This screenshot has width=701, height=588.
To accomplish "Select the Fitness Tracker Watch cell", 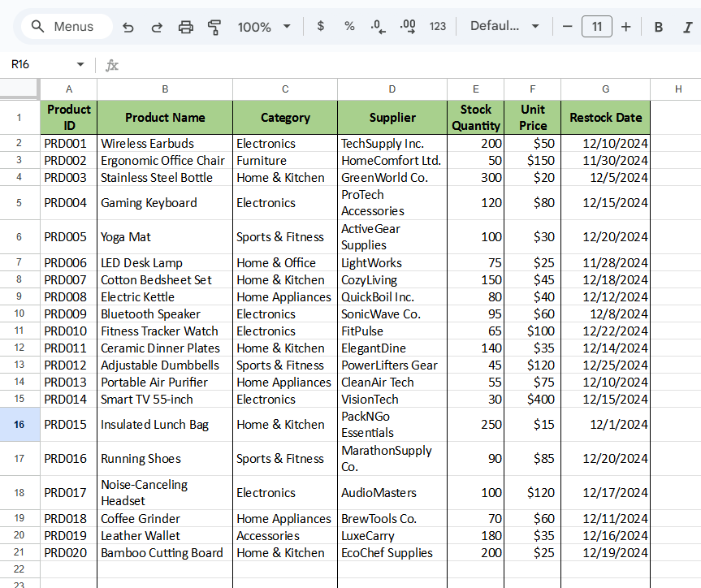I will coord(165,331).
